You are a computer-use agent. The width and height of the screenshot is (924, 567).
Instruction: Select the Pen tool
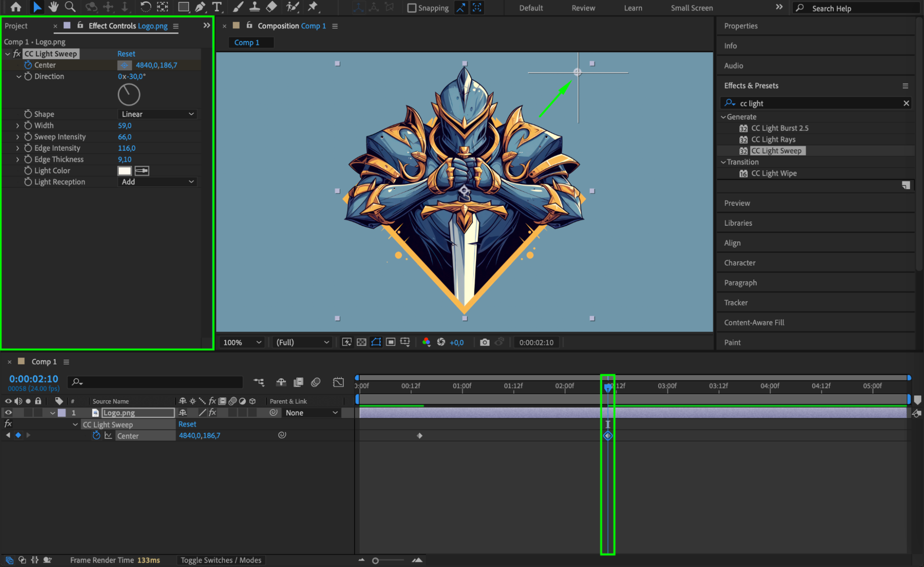pyautogui.click(x=200, y=7)
